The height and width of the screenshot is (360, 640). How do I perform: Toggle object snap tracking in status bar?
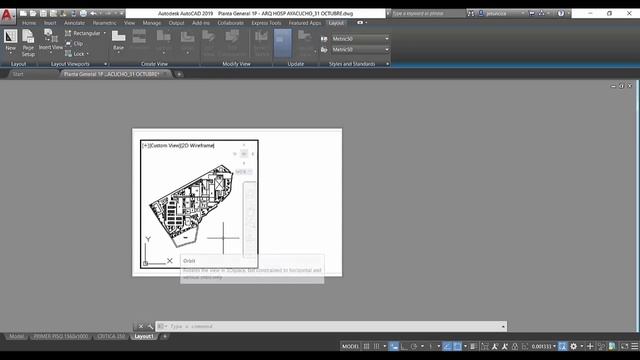coord(447,347)
